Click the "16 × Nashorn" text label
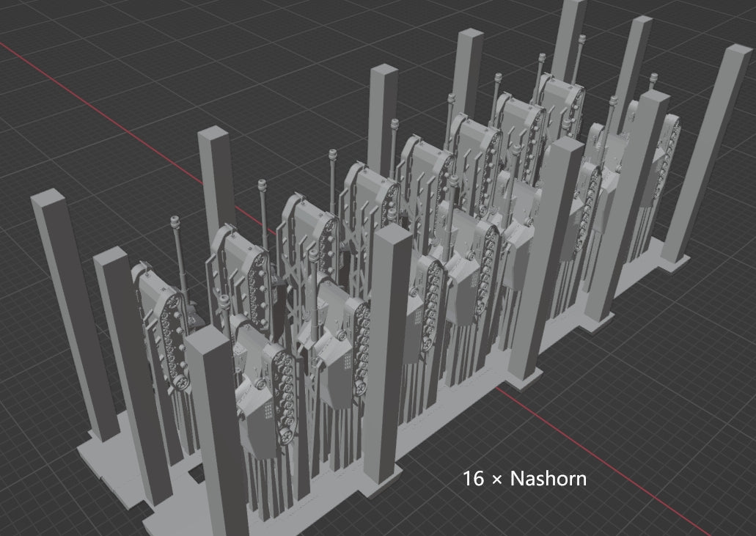Viewport: 756px width, 536px height. point(524,480)
